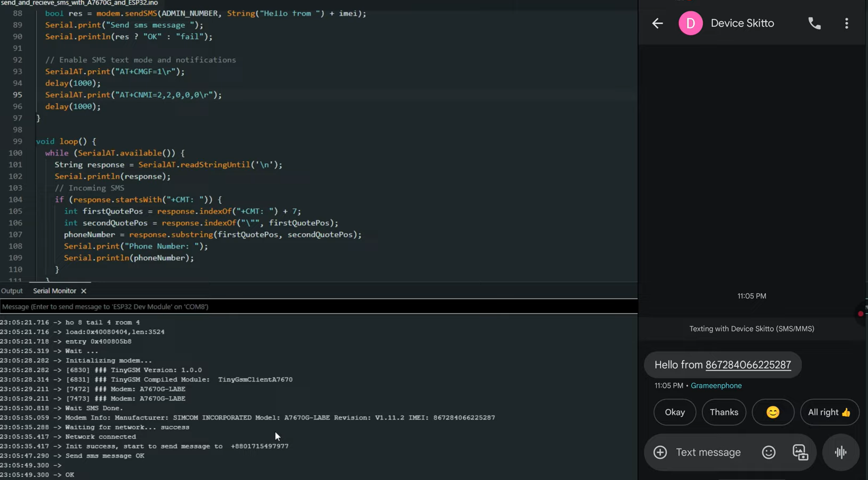Click the pink D contact avatar

point(691,23)
